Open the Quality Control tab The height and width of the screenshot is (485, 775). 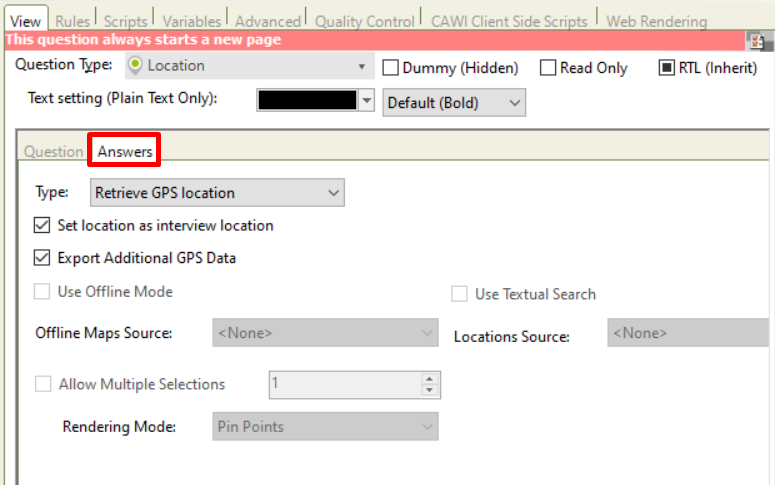(364, 21)
